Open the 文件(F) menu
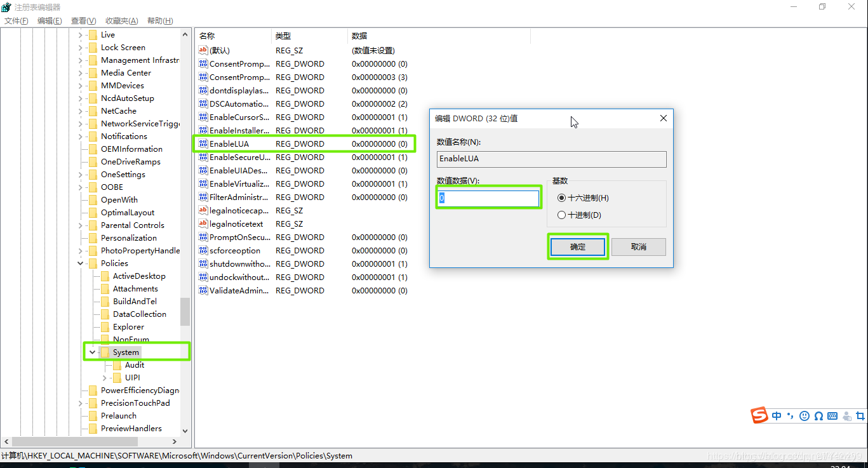This screenshot has height=468, width=868. point(17,21)
